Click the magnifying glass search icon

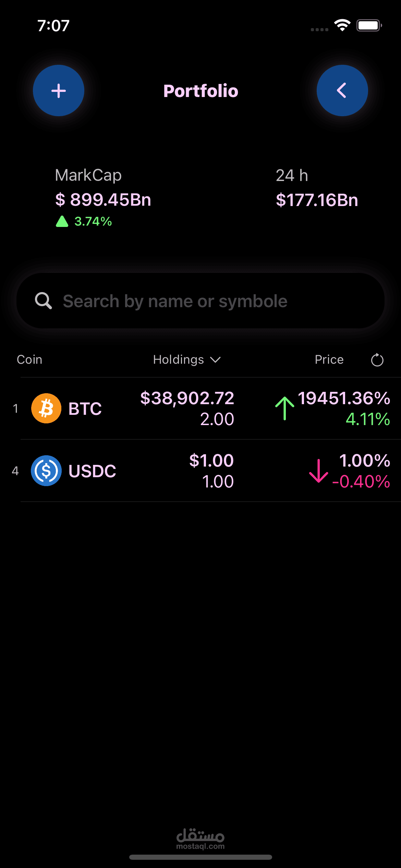[x=44, y=301]
